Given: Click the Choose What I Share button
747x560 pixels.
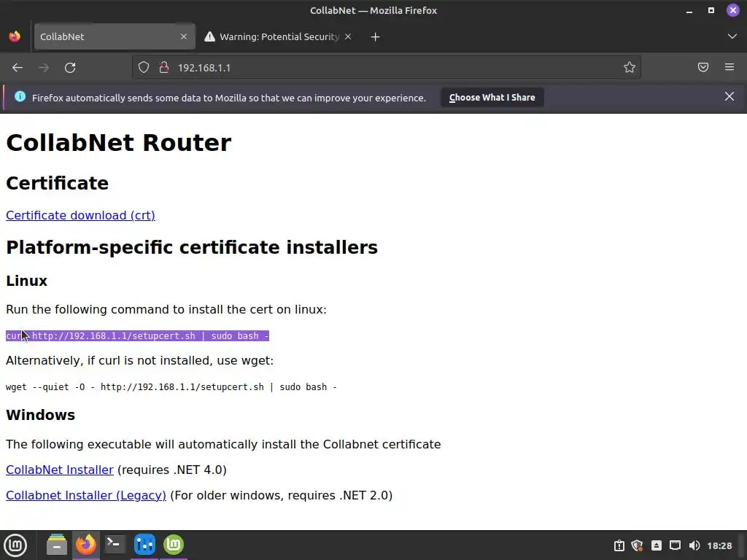Looking at the screenshot, I should (x=492, y=98).
